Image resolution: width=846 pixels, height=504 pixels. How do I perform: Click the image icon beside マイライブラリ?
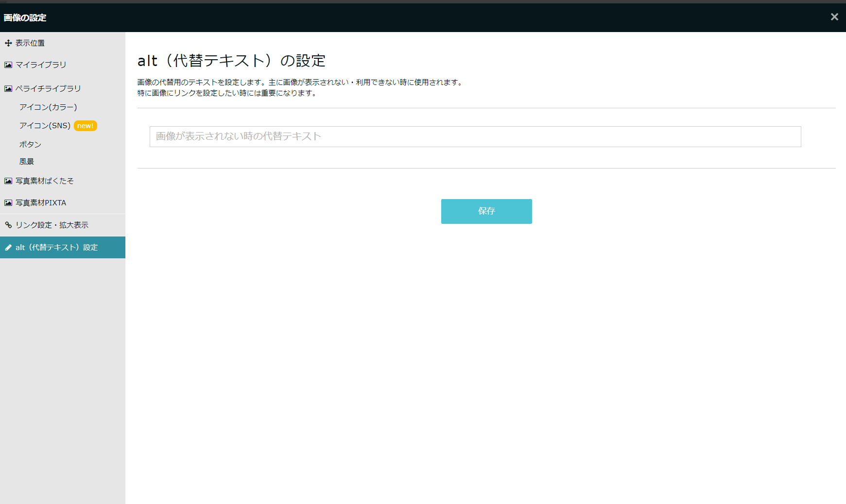(8, 65)
